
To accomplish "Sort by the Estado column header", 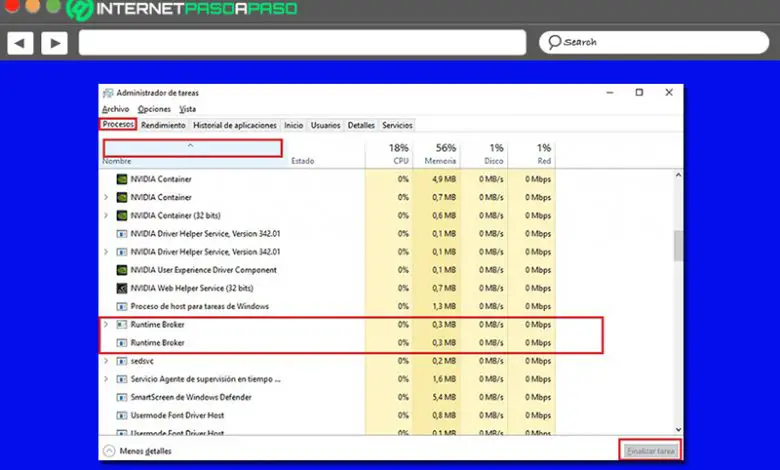I will tap(302, 161).
